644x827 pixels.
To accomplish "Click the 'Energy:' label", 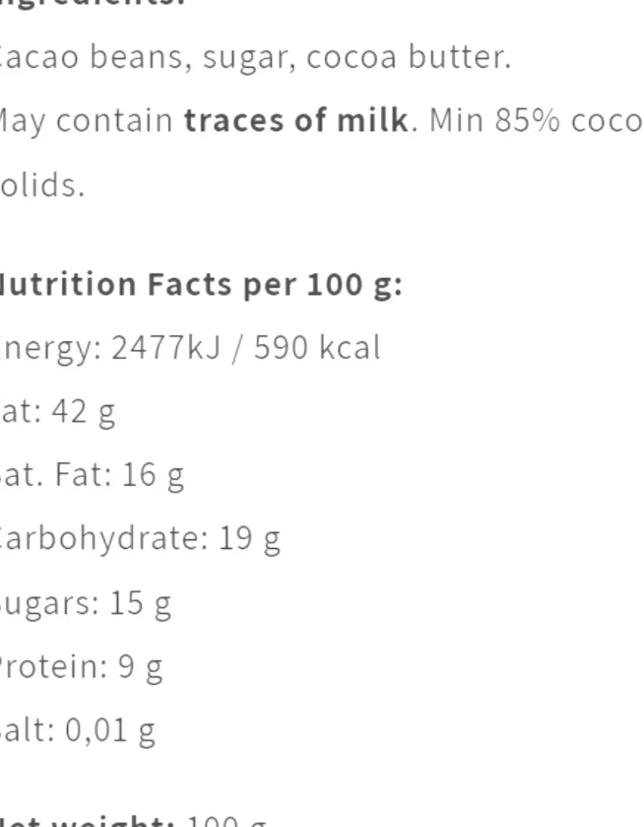I will point(51,348).
